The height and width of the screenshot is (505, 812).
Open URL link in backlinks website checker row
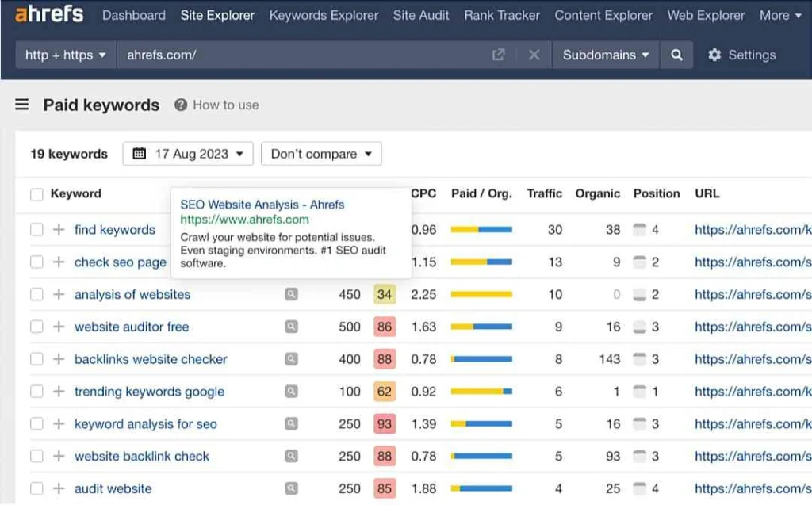(x=753, y=359)
